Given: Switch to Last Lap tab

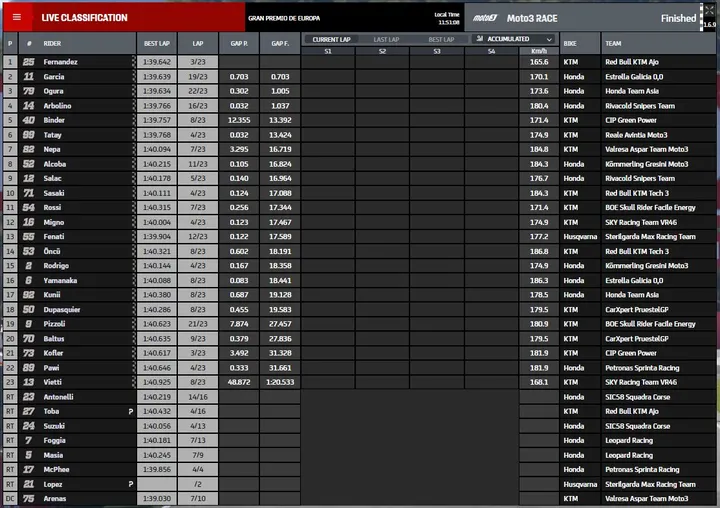Looking at the screenshot, I should click(386, 40).
